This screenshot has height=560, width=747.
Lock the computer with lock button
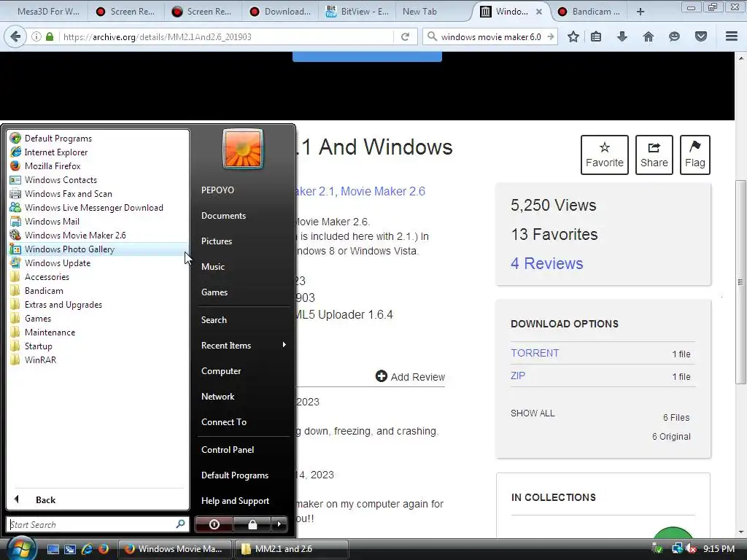252,524
